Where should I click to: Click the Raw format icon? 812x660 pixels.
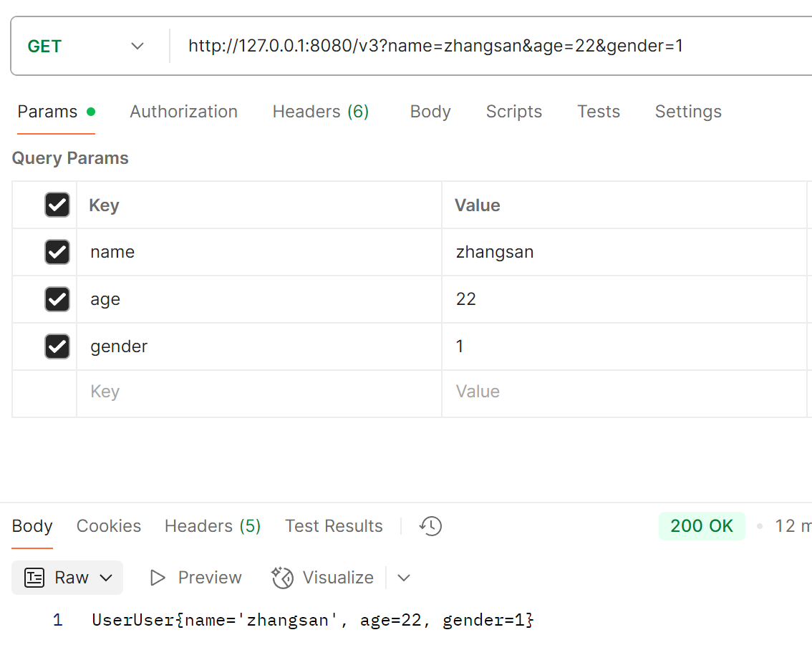34,578
